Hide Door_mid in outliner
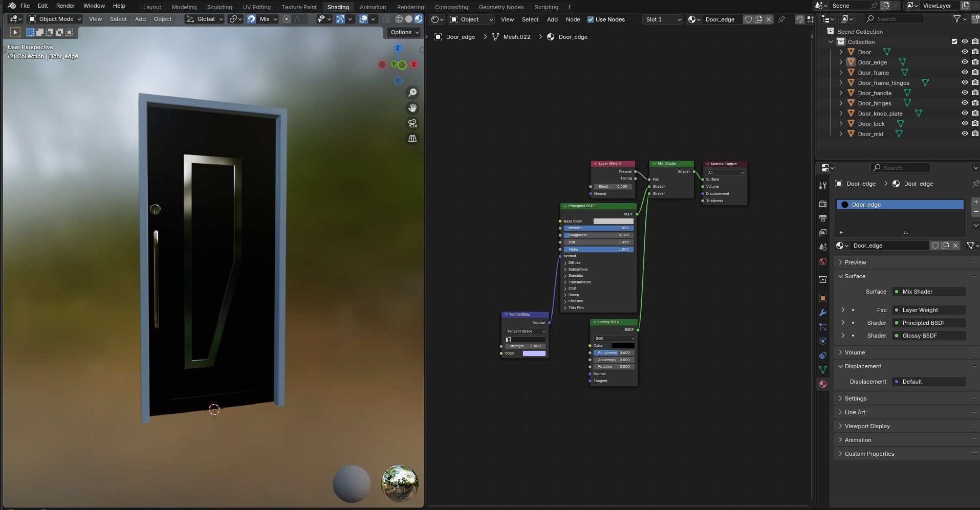The image size is (980, 510). point(965,134)
